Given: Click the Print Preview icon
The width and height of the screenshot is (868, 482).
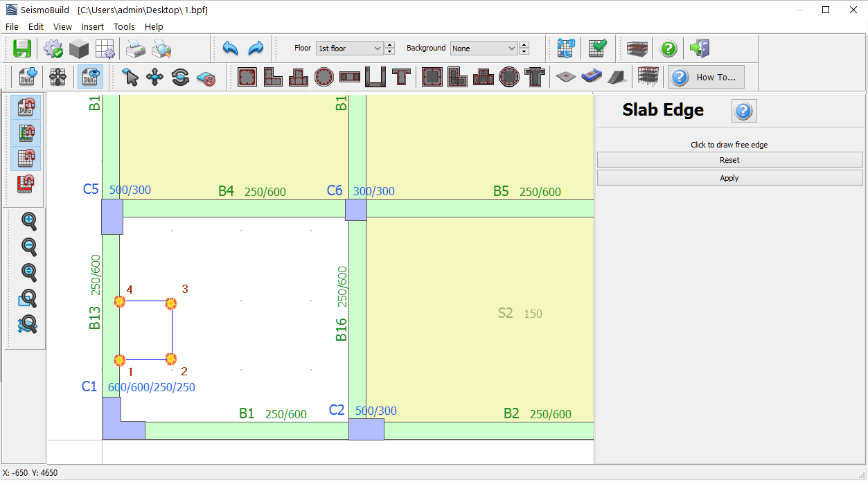Looking at the screenshot, I should point(161,48).
